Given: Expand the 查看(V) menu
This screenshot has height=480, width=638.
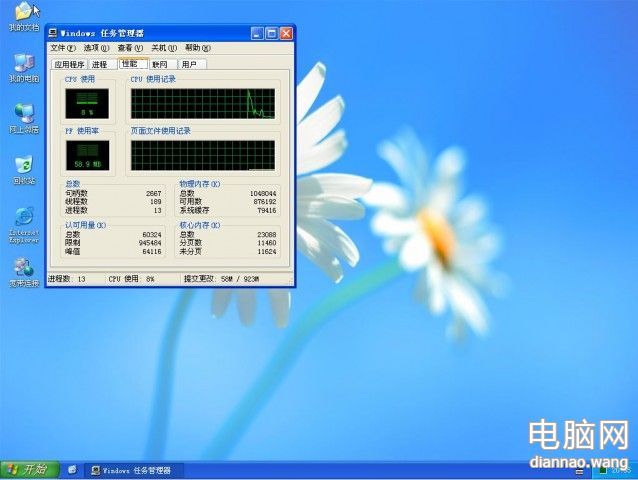Looking at the screenshot, I should point(131,48).
